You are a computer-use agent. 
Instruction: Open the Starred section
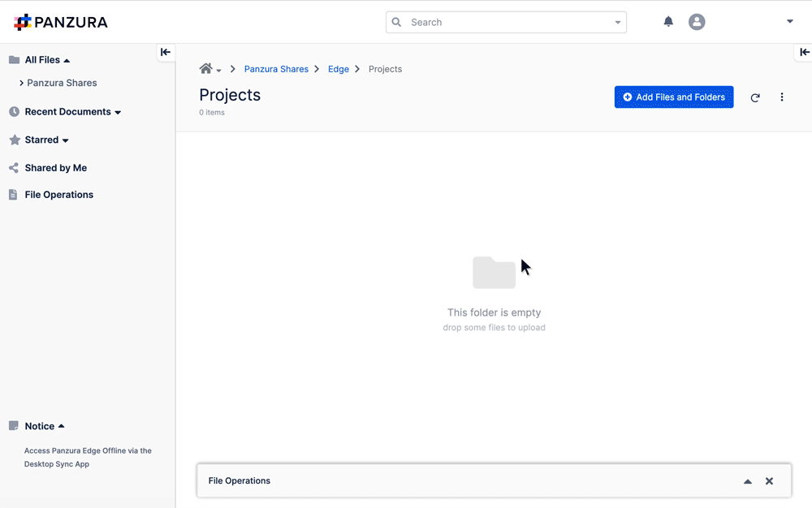[x=41, y=140]
